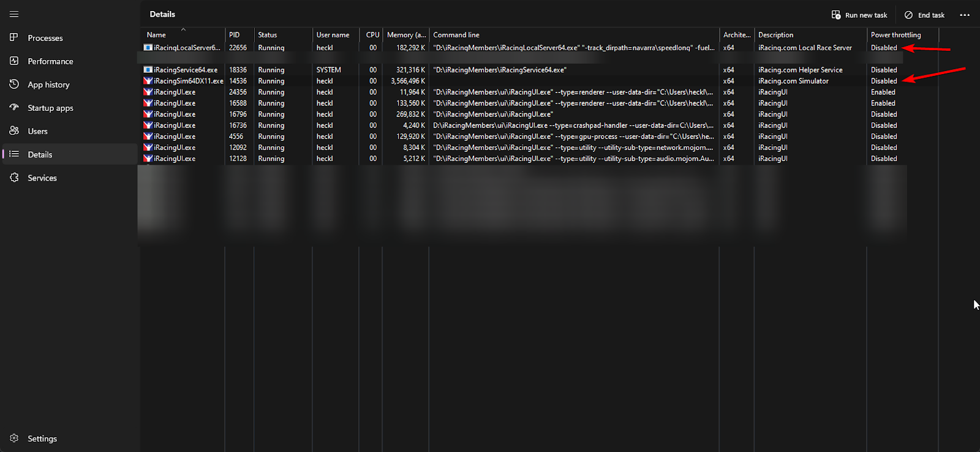Click the gpu-process command line text
Screen dimensions: 980x452
pyautogui.click(x=573, y=136)
